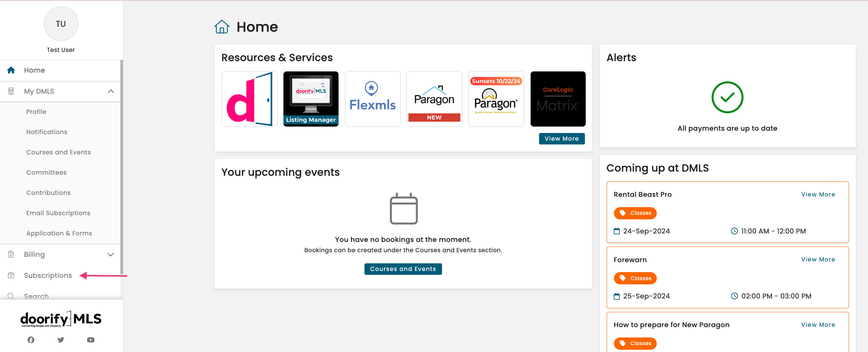Expand the Billing menu chevron
Image resolution: width=868 pixels, height=352 pixels.
point(111,255)
